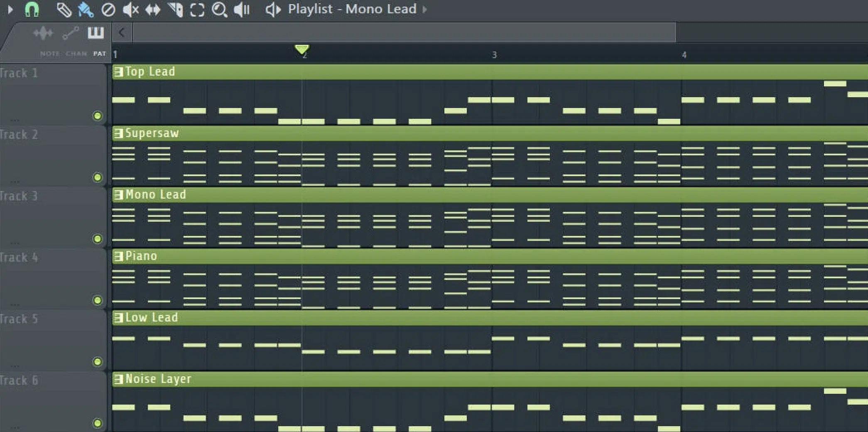This screenshot has height=432, width=868.
Task: Select the Track 2 header
Action: (53, 156)
